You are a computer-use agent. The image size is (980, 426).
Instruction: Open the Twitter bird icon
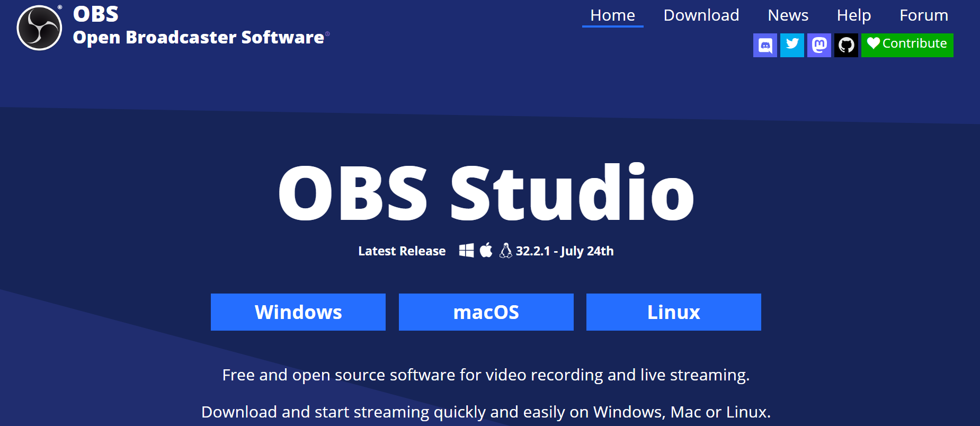point(792,45)
